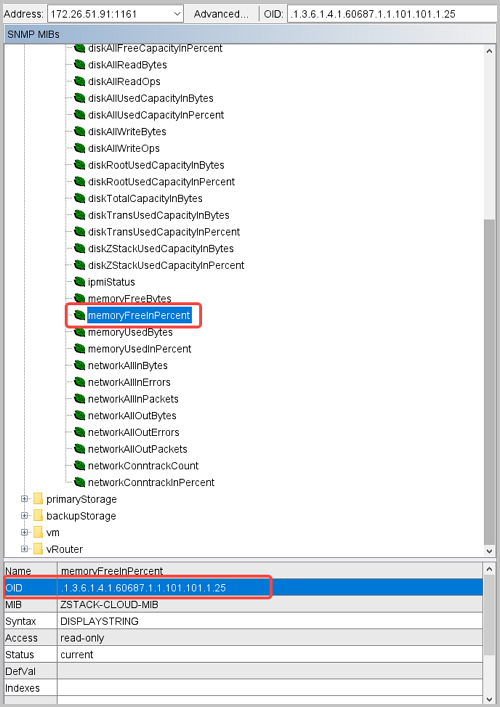Click the folder icon for backupStorage

pos(38,515)
